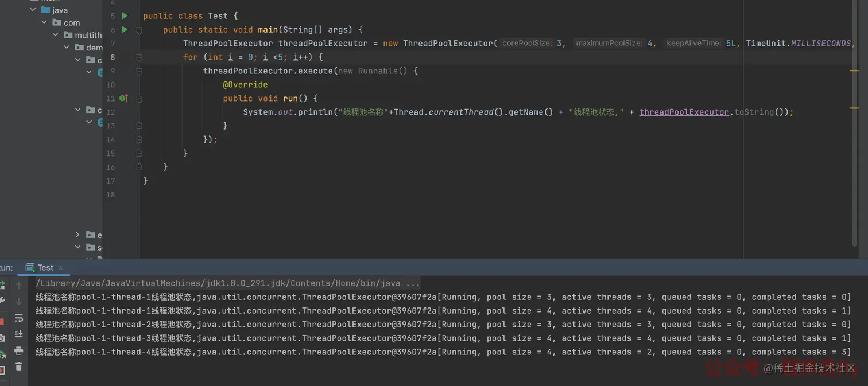The image size is (868, 386).
Task: Click first console line, 'completed tasks = 0', 'pool size = 3'
Action: 443,297
